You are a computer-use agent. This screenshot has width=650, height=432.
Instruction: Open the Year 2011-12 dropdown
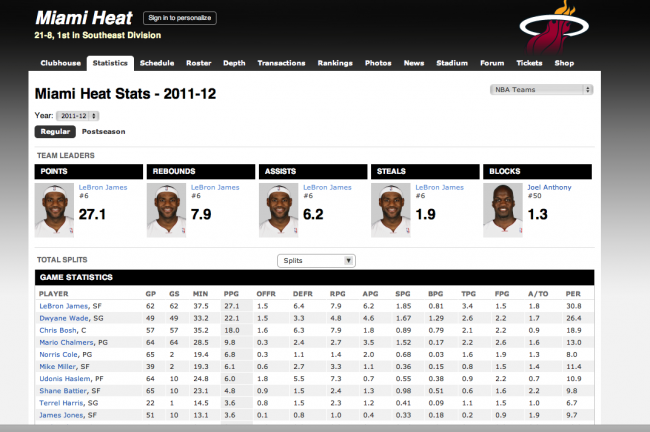click(78, 116)
